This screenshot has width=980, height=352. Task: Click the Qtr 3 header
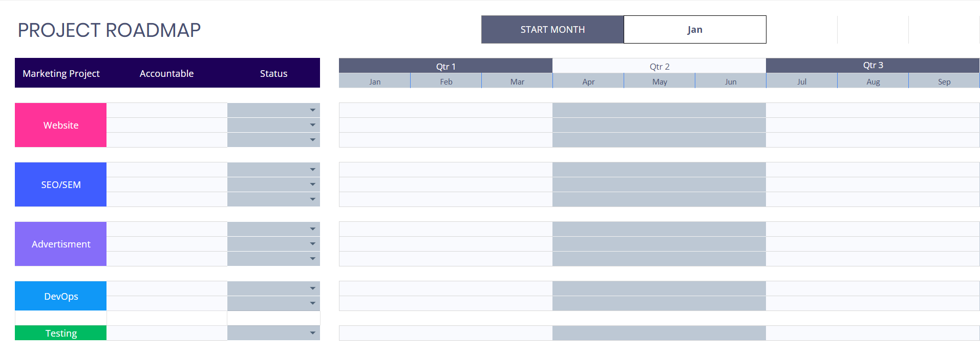(872, 65)
